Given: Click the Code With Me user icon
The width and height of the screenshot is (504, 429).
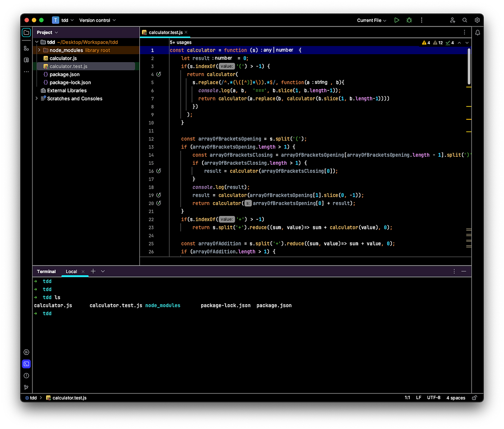Looking at the screenshot, I should [x=452, y=20].
